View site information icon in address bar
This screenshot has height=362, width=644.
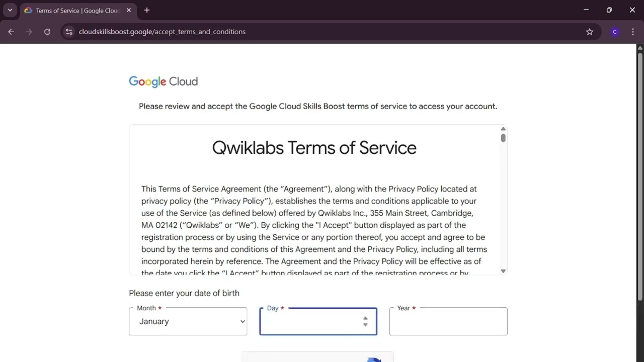pos(69,32)
